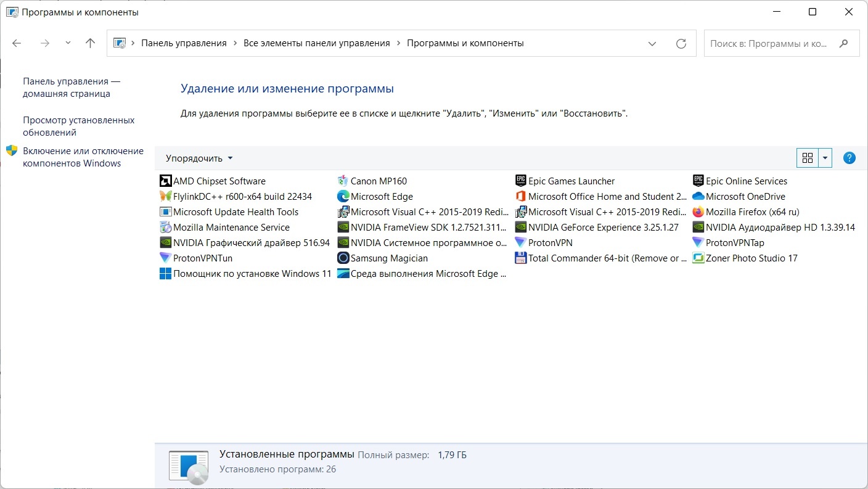The height and width of the screenshot is (489, 868).
Task: Select NVIDIA Системное программное entry
Action: (422, 243)
